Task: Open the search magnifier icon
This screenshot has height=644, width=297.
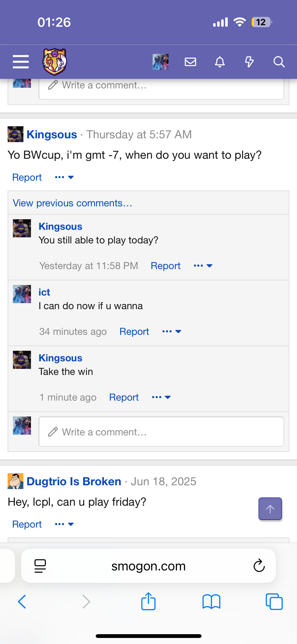Action: (279, 62)
